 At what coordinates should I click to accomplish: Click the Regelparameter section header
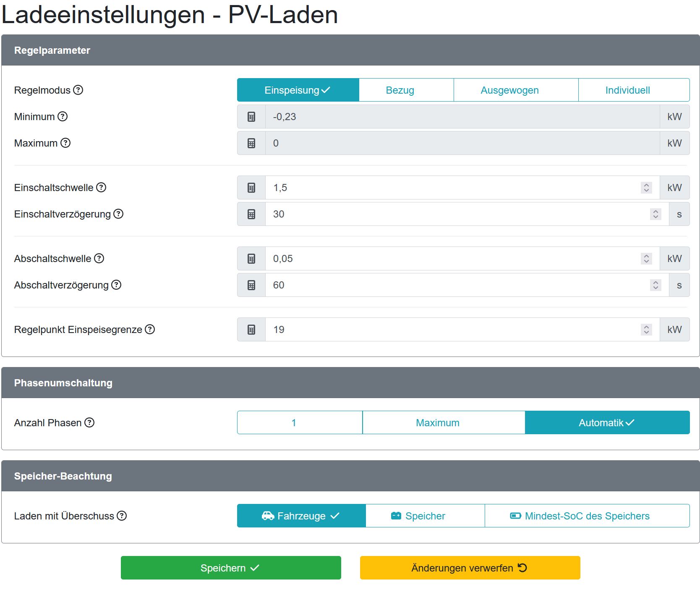[350, 50]
